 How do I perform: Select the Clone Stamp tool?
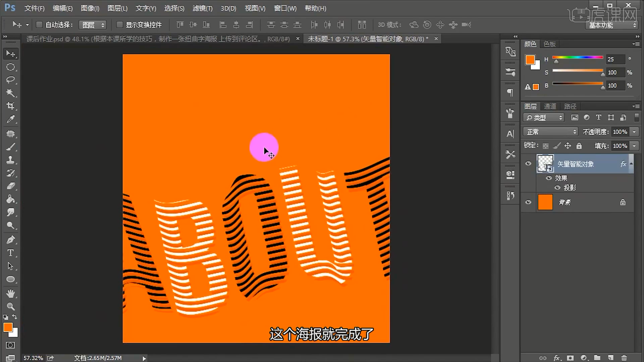pyautogui.click(x=10, y=160)
